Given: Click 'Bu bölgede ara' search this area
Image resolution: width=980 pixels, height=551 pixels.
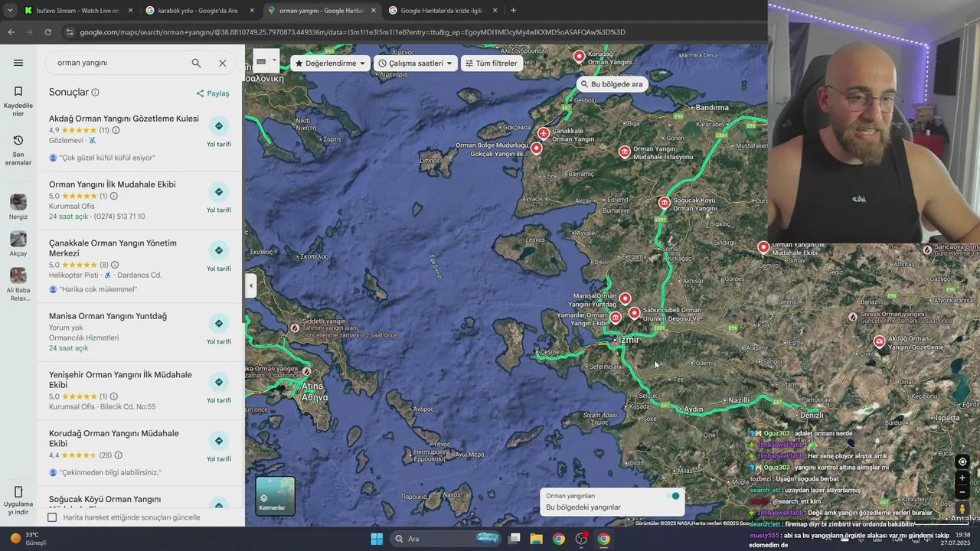Looking at the screenshot, I should click(611, 84).
